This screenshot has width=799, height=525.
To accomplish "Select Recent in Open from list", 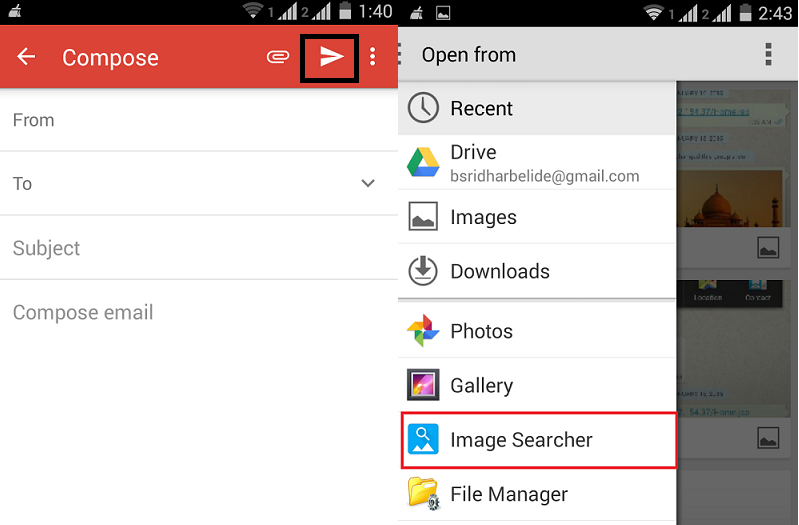I will tap(537, 108).
